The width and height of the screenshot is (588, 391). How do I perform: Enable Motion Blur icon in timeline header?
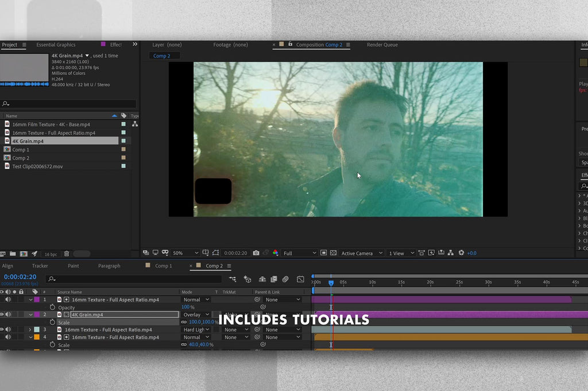(285, 280)
